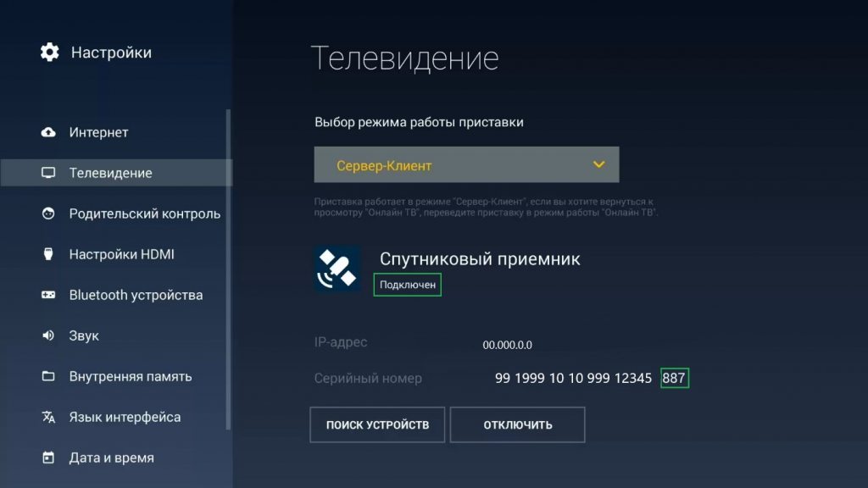The width and height of the screenshot is (868, 488).
Task: Click the yellow dropdown chevron arrow
Action: click(x=598, y=164)
